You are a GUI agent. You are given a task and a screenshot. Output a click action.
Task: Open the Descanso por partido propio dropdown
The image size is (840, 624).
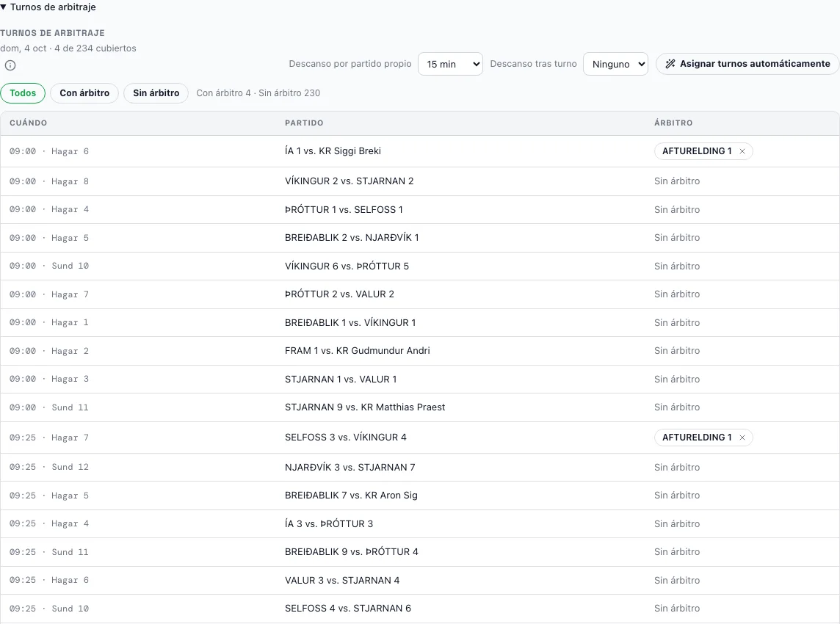450,64
